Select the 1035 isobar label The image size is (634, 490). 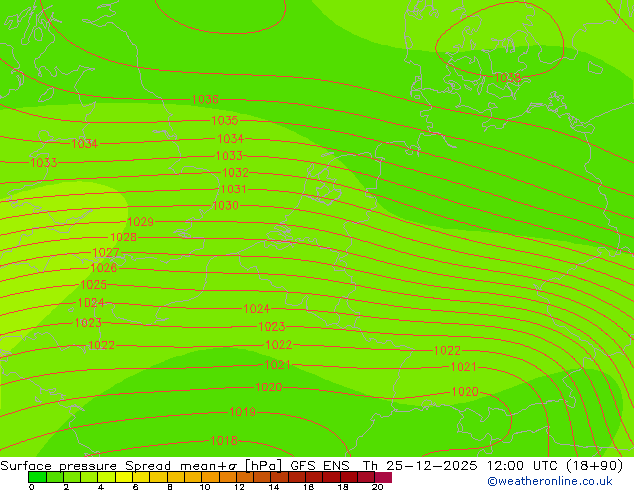pos(225,120)
